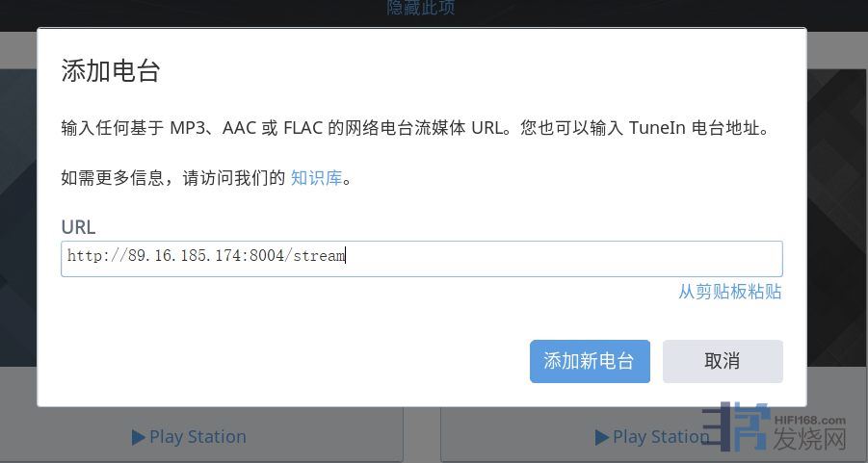This screenshot has height=463, width=868.
Task: Click the HIFI168.com watermark text
Action: point(810,421)
